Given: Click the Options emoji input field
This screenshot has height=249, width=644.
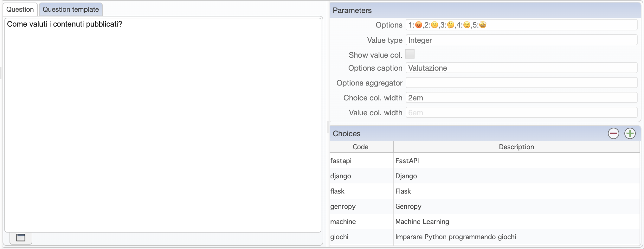Looking at the screenshot, I should (521, 25).
